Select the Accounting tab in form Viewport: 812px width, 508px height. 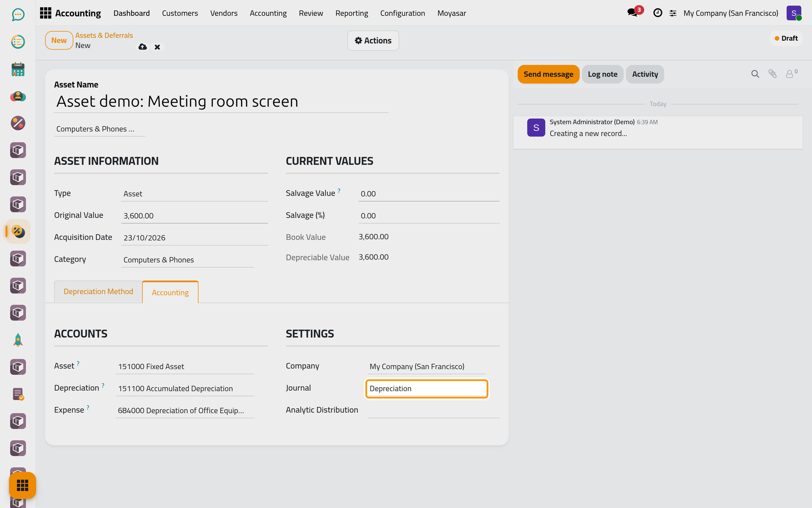coord(170,293)
